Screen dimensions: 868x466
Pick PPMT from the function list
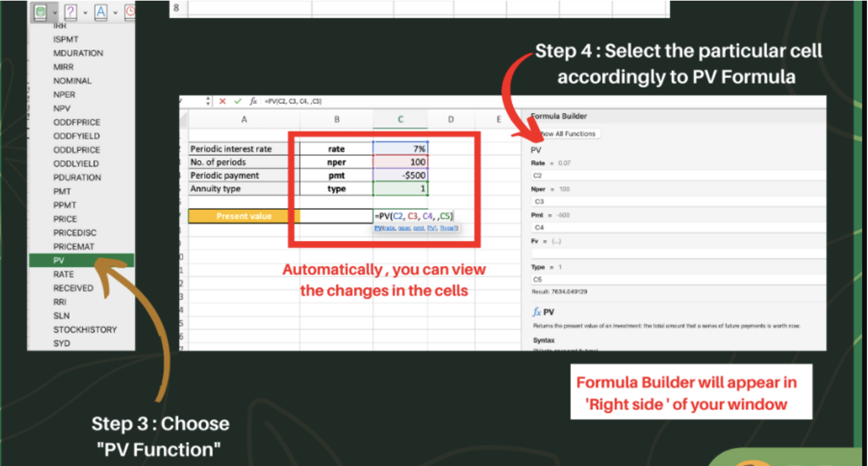[x=65, y=205]
